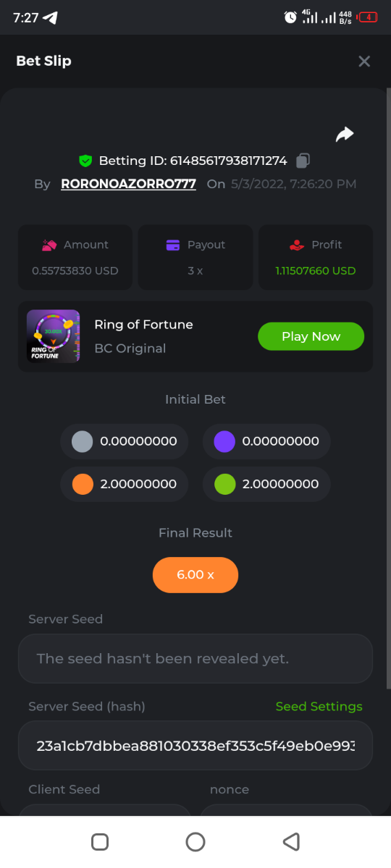Click the Server Seed hash field
This screenshot has width=391, height=868.
195,745
